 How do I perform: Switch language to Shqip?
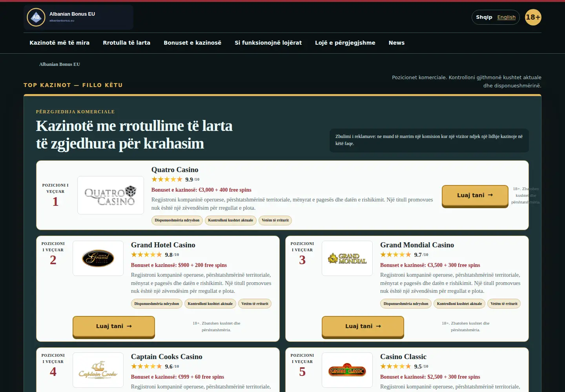click(x=484, y=17)
